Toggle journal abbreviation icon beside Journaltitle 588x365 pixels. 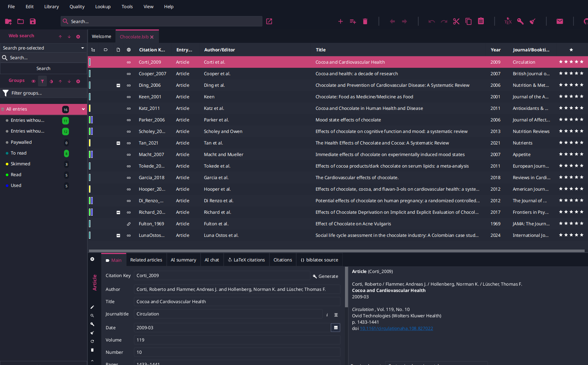(336, 315)
